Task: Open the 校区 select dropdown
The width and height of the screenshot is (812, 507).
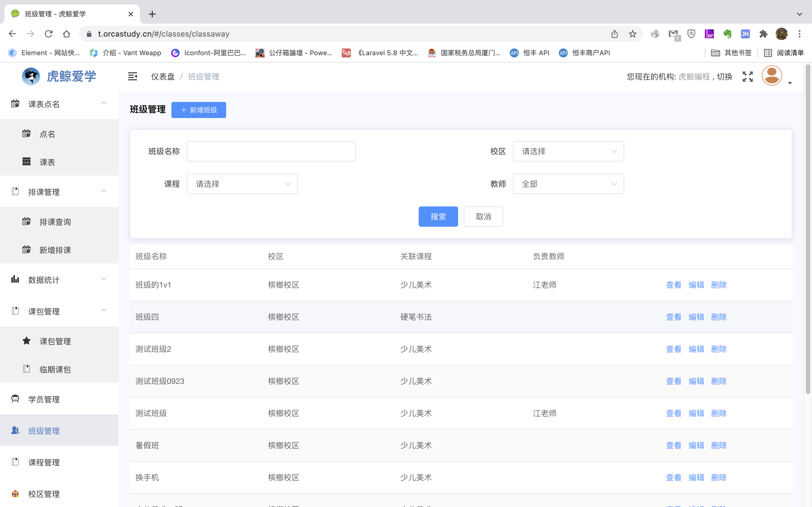Action: point(568,151)
